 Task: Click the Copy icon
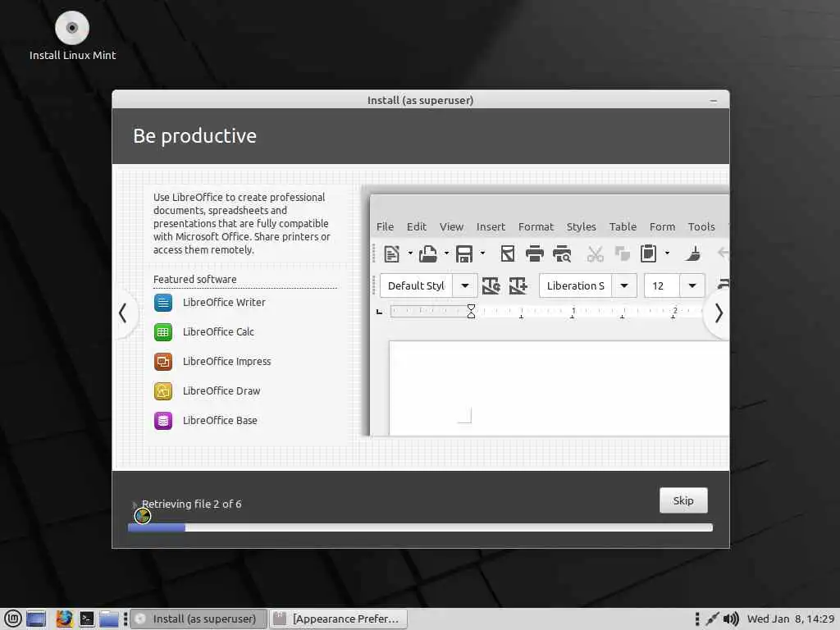point(622,253)
